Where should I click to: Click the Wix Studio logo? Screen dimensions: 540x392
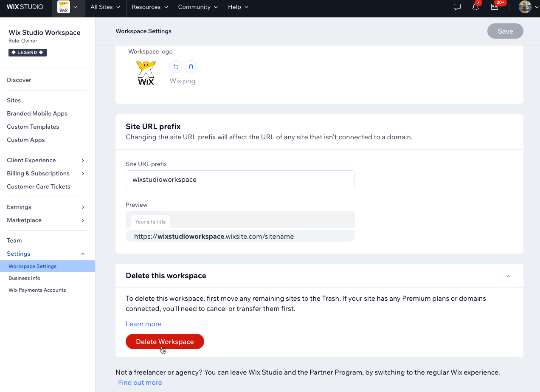(25, 7)
